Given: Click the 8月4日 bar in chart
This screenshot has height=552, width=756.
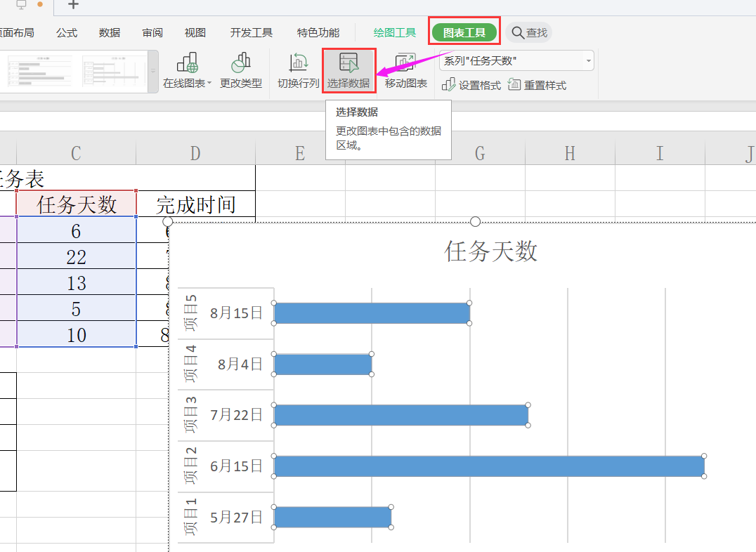Looking at the screenshot, I should [322, 364].
